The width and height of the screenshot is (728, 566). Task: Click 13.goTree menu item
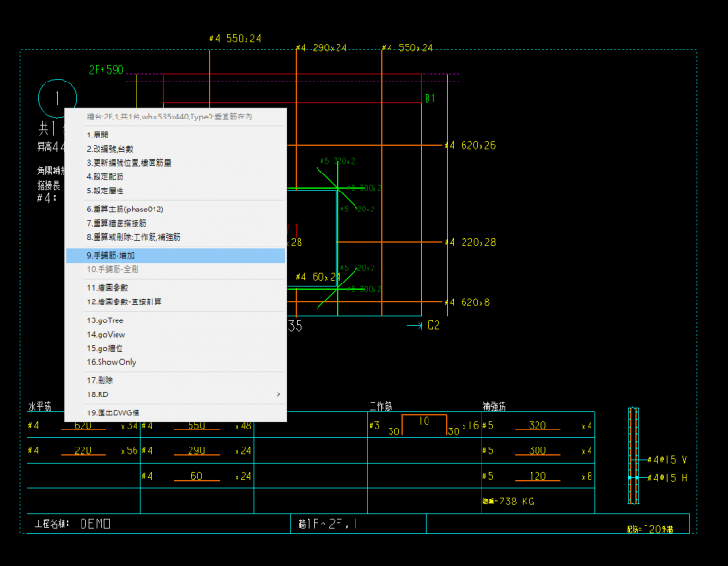coord(176,320)
